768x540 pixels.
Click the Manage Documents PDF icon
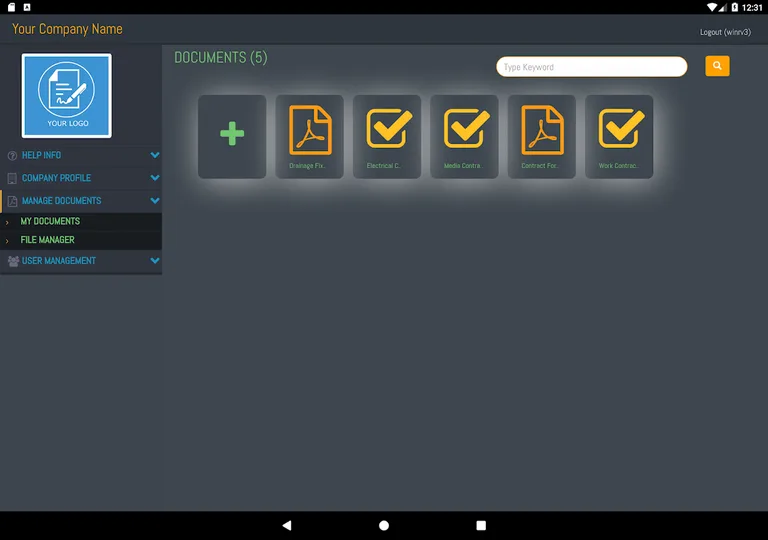[12, 201]
